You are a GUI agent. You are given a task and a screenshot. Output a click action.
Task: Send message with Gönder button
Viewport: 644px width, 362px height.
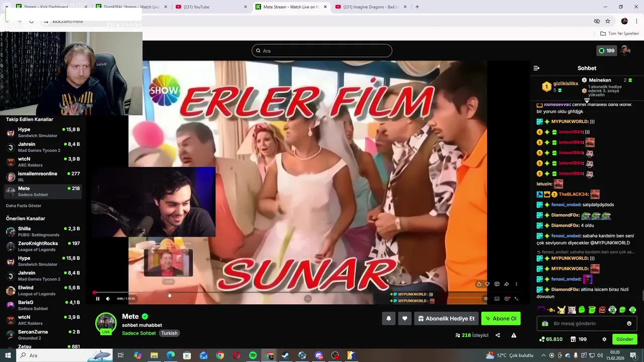pos(624,339)
